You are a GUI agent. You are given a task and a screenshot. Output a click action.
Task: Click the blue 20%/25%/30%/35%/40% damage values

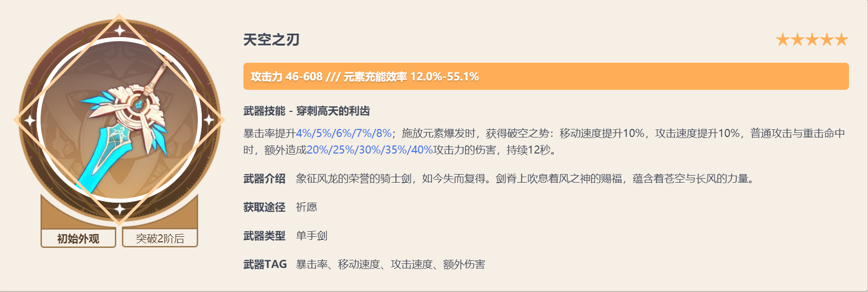pos(370,150)
